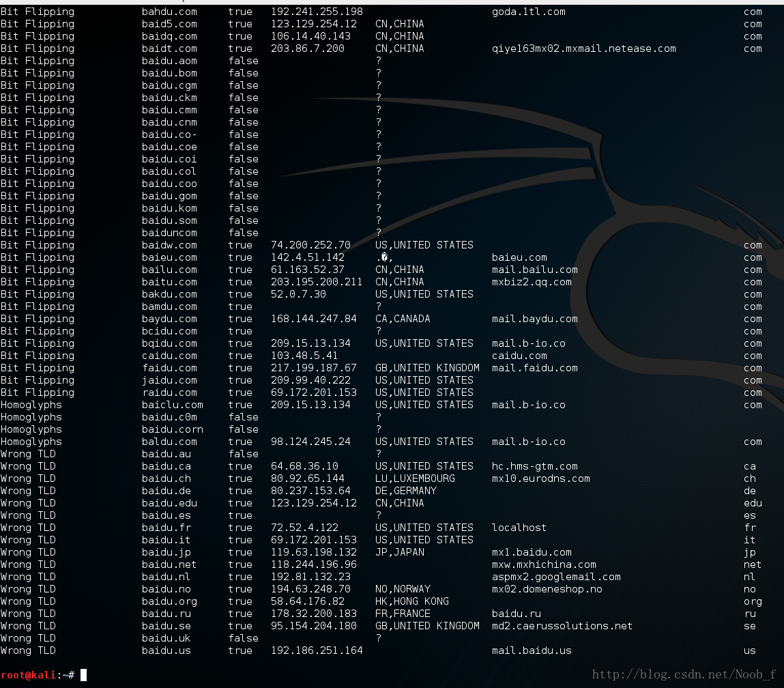Select domain baidu.cgm
This screenshot has width=784, height=688.
click(169, 85)
